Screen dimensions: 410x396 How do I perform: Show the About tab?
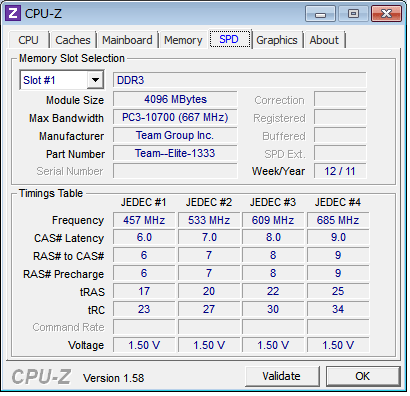324,40
